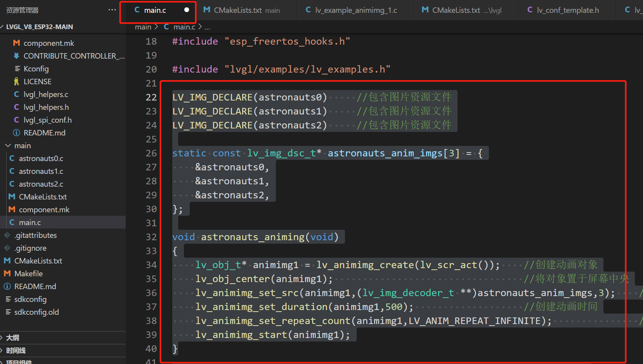The width and height of the screenshot is (643, 364).
Task: Click the info icon beside README.md
Action: point(16,132)
